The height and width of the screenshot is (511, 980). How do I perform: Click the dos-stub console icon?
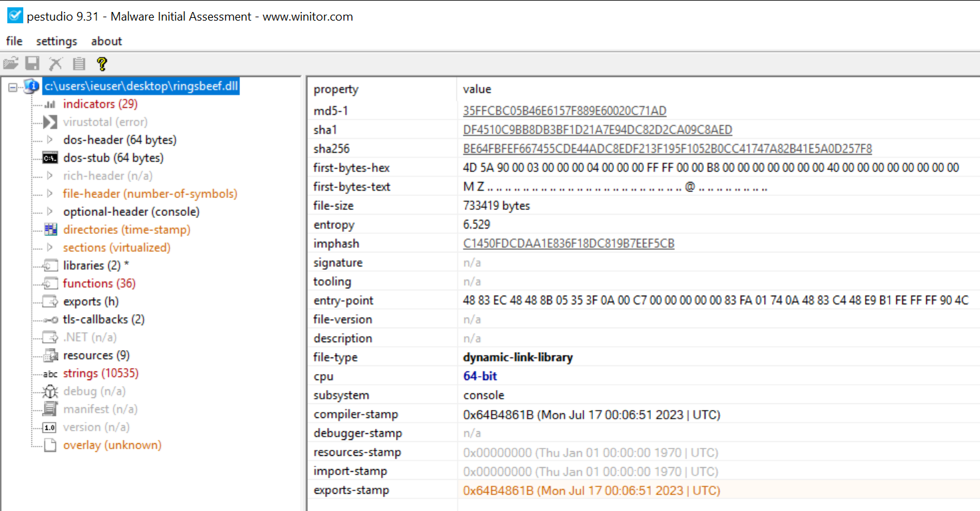(x=50, y=158)
